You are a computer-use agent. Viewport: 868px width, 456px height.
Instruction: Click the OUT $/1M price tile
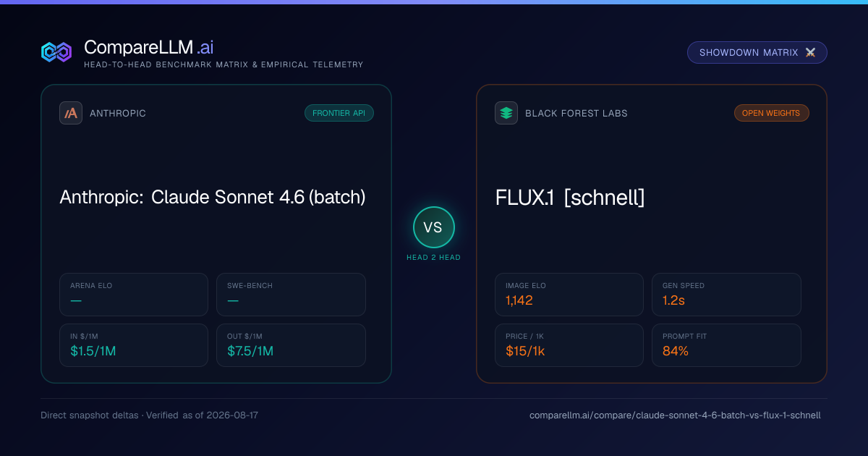click(x=291, y=345)
